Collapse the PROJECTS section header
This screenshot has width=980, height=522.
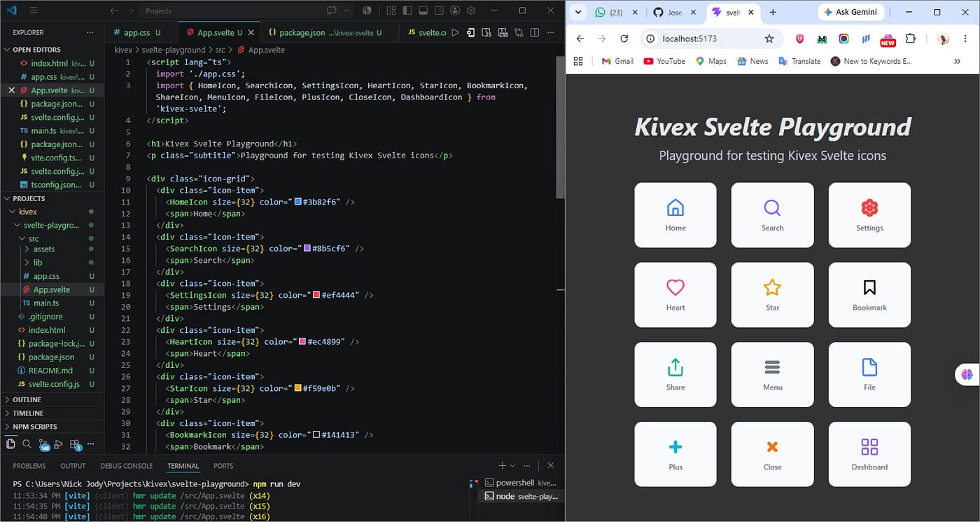tap(52, 198)
